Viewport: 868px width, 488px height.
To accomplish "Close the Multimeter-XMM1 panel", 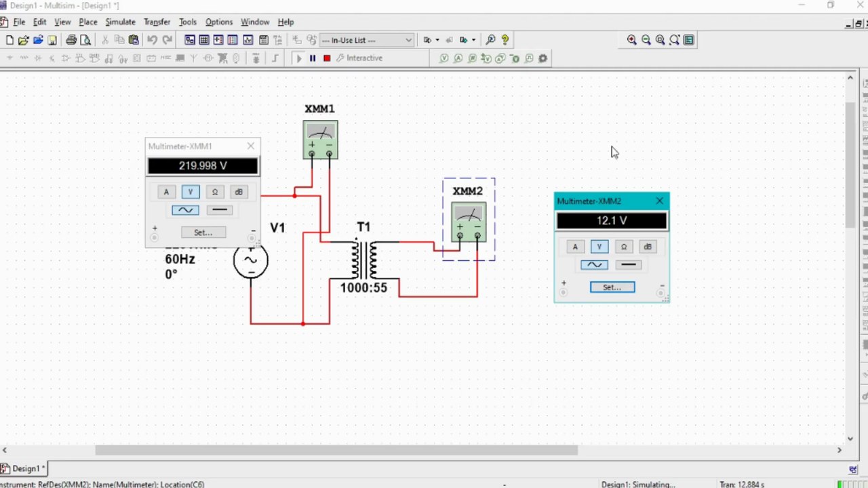I will tap(251, 146).
